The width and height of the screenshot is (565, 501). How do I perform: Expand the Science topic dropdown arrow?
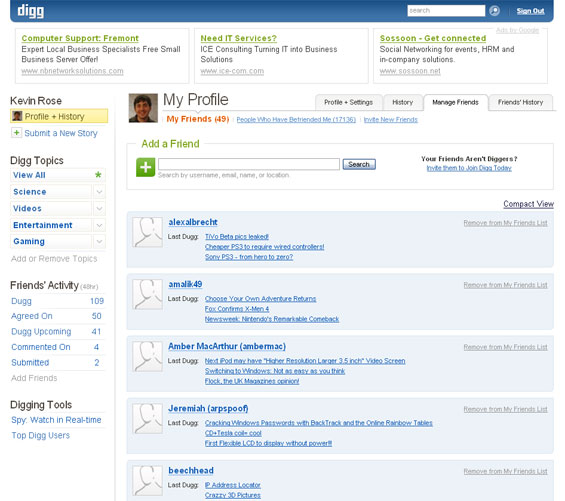pyautogui.click(x=99, y=192)
